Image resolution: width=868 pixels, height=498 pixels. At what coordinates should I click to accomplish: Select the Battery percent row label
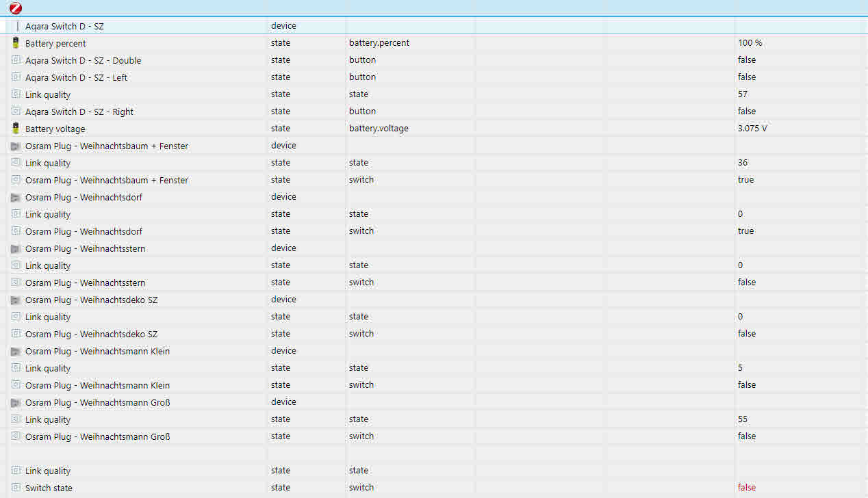point(55,43)
